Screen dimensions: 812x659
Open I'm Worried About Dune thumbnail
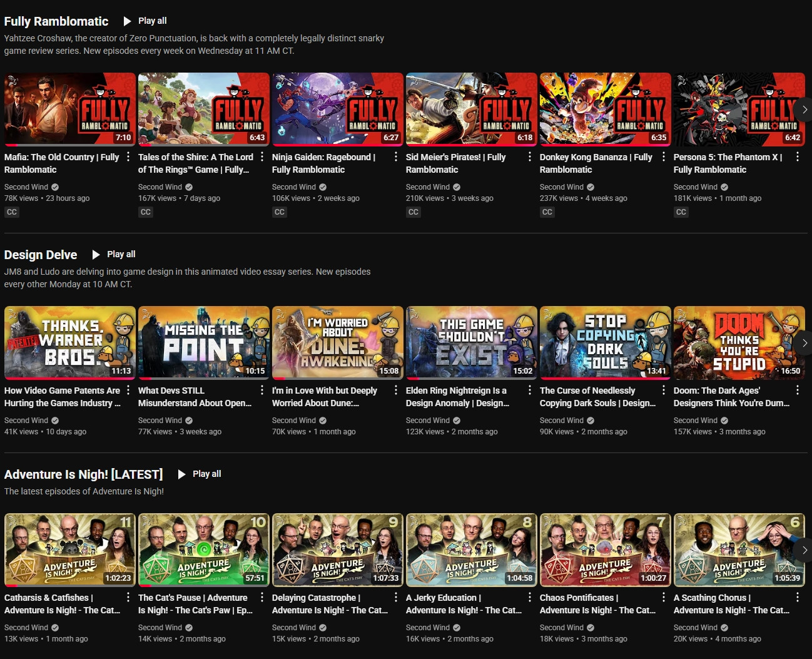338,343
